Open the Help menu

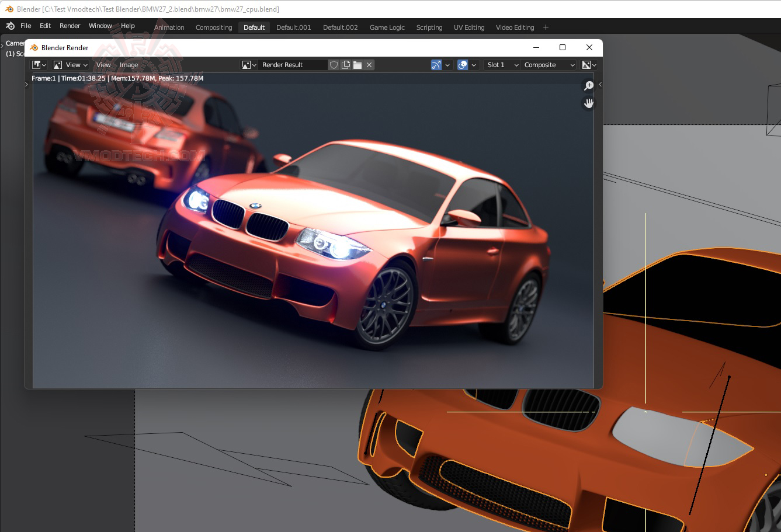127,26
